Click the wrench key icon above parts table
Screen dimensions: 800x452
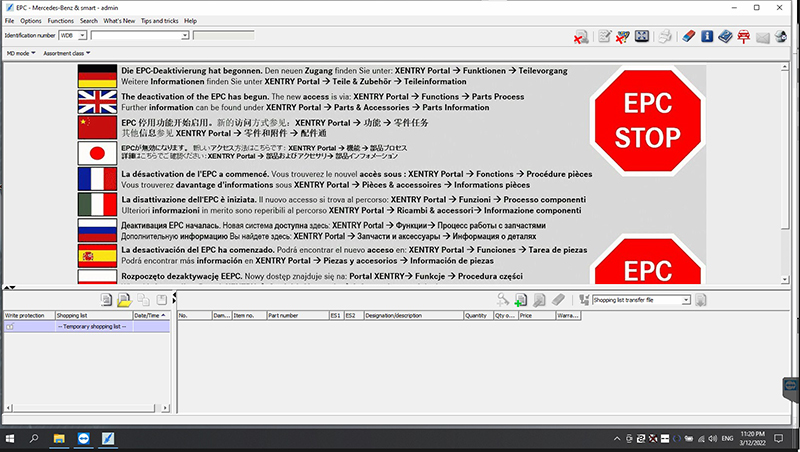click(x=503, y=300)
